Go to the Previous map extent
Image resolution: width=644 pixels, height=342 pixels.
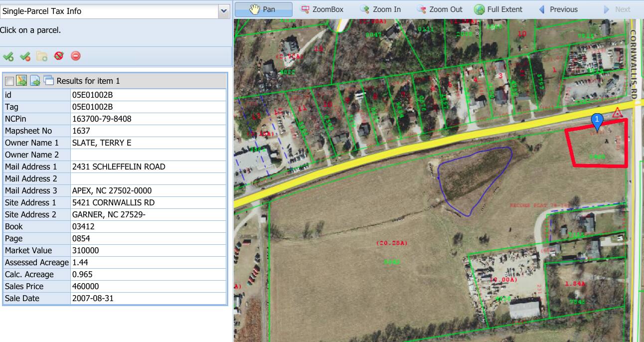pos(558,9)
